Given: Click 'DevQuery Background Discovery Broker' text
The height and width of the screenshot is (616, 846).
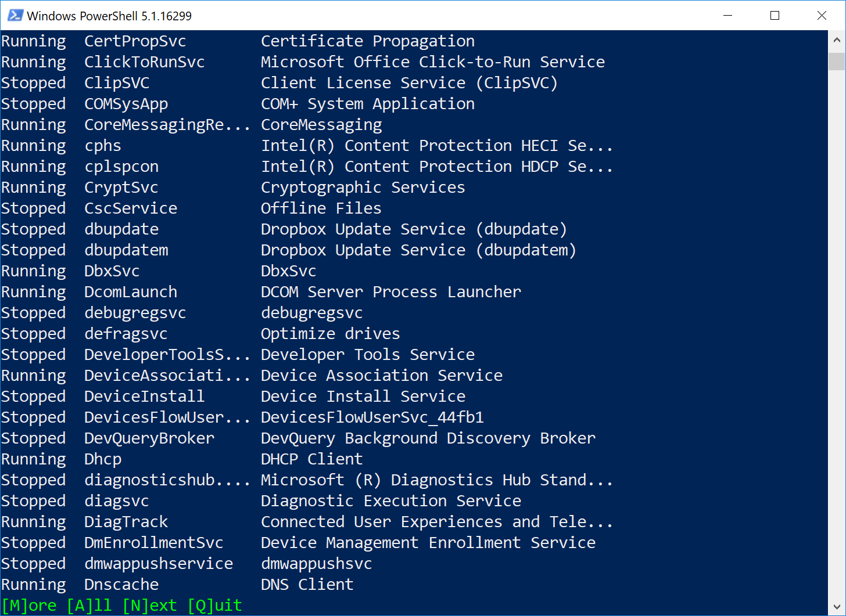Looking at the screenshot, I should click(x=428, y=438).
